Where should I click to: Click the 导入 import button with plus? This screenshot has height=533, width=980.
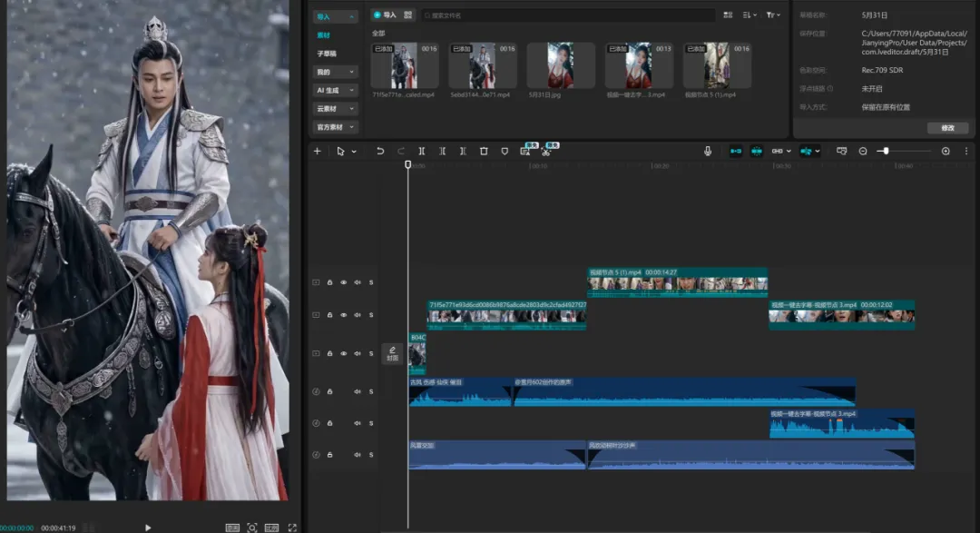(x=385, y=15)
